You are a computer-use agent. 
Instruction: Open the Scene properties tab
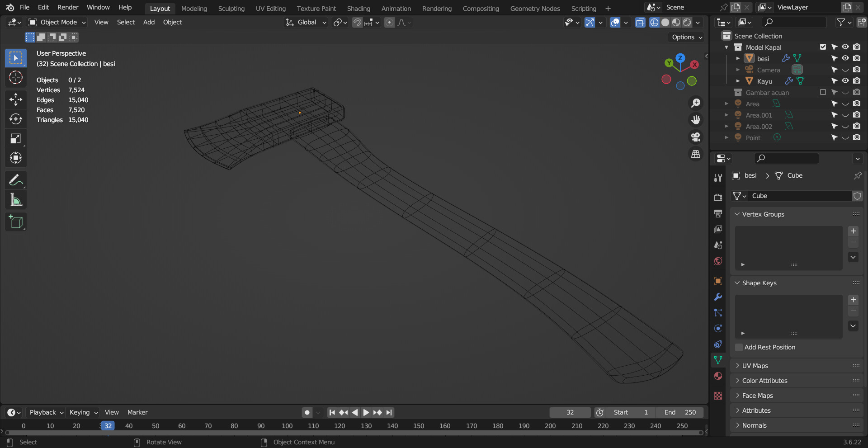tap(718, 245)
